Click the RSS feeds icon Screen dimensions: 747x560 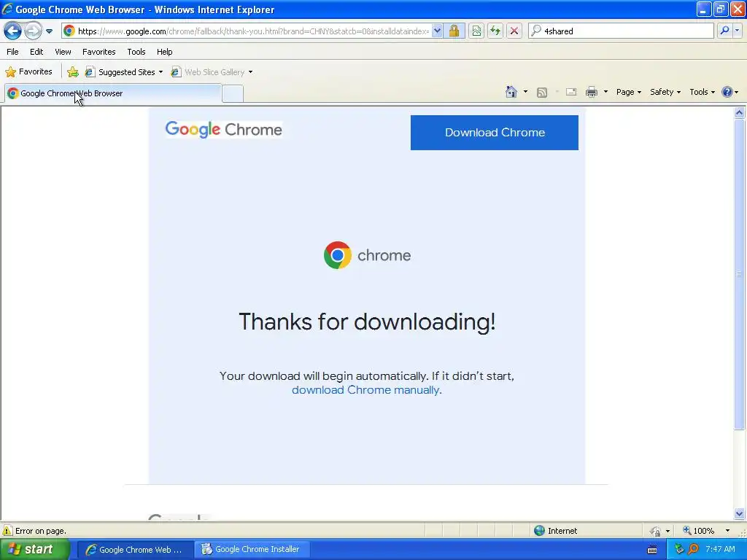pyautogui.click(x=542, y=93)
